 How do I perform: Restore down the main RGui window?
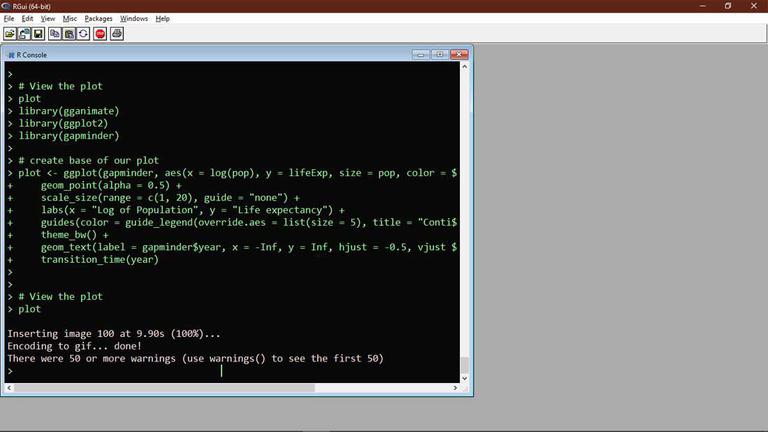coord(728,6)
